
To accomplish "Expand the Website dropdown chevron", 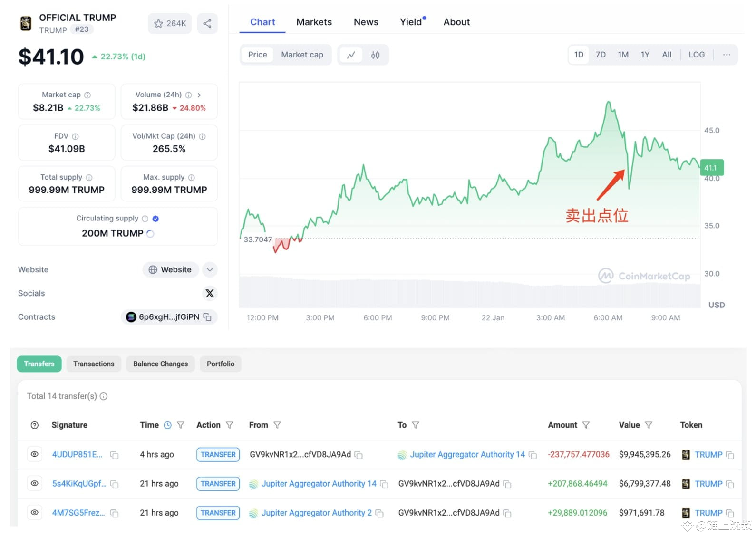I will (210, 269).
